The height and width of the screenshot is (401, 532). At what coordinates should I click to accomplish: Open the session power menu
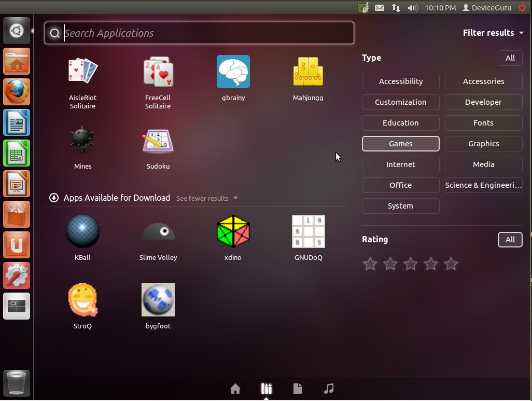[x=522, y=7]
